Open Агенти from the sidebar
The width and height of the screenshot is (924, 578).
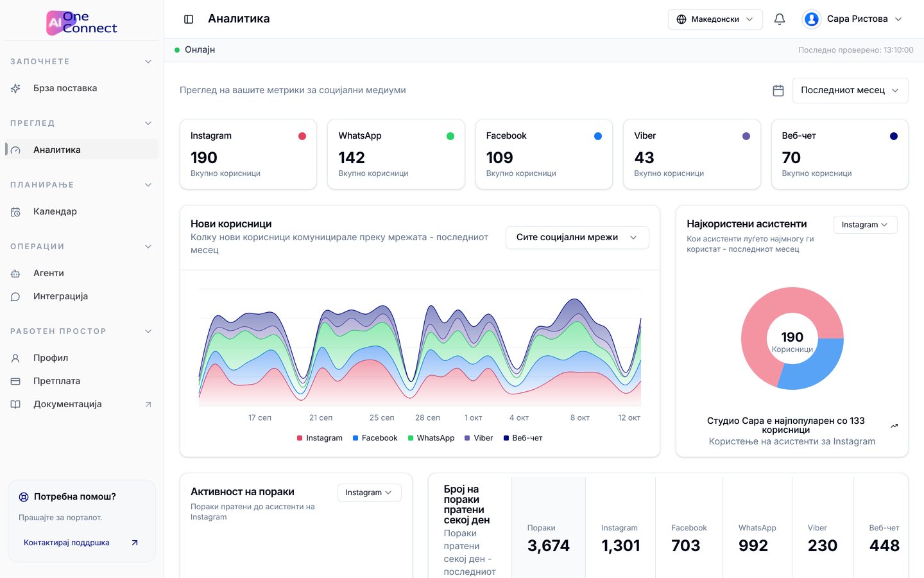click(81, 274)
